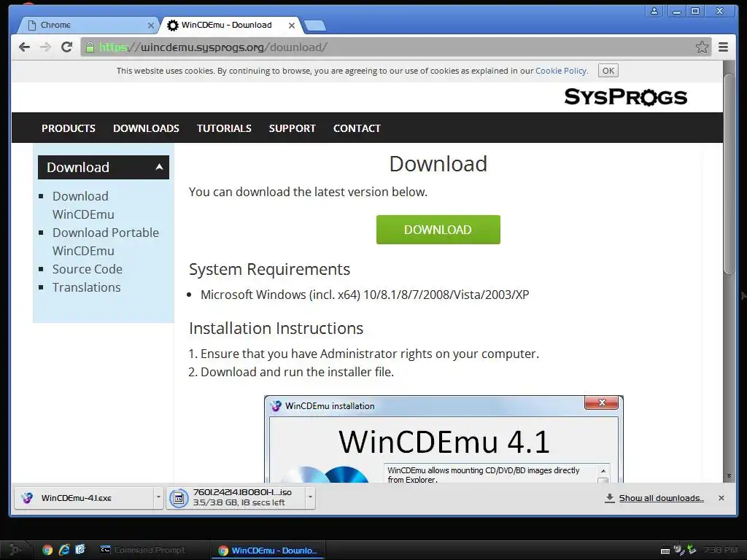Click the Chrome user profile icon
This screenshot has height=560, width=747.
(654, 11)
